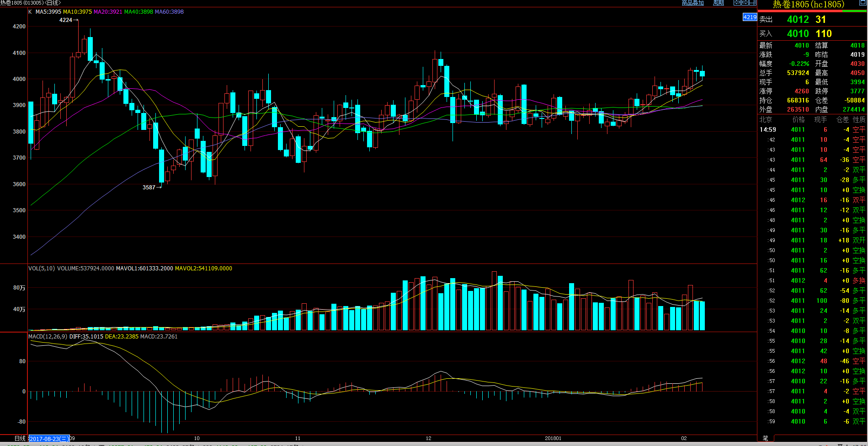868x446 pixels.
Task: Click the split window layout icon
Action: (752, 3)
